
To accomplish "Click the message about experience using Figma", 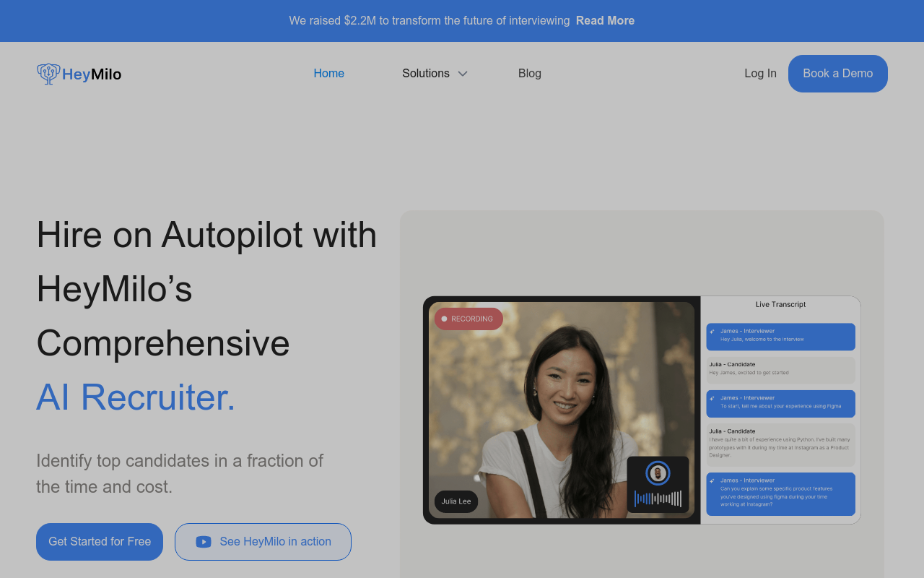I will click(781, 404).
